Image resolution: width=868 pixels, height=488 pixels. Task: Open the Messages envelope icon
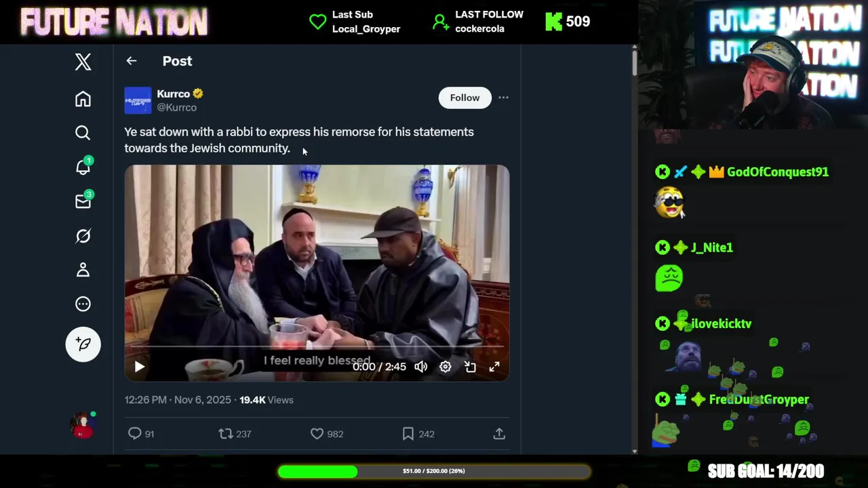click(x=83, y=201)
